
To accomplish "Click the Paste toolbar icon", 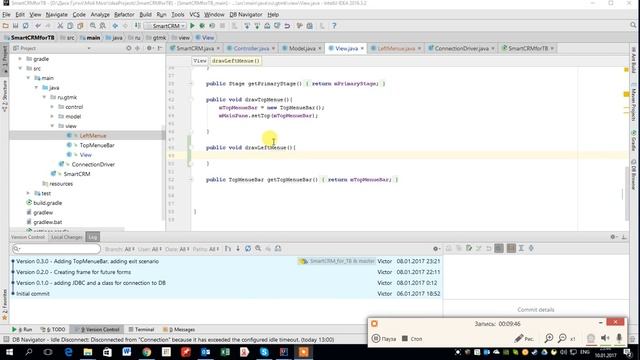I will [80, 26].
